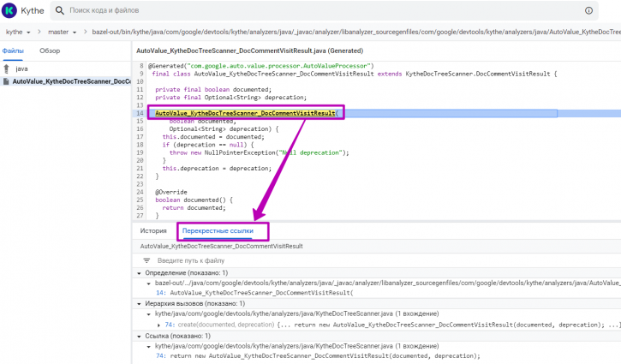This screenshot has height=364, width=621.
Task: Focus the code and file search field
Action: point(325,10)
